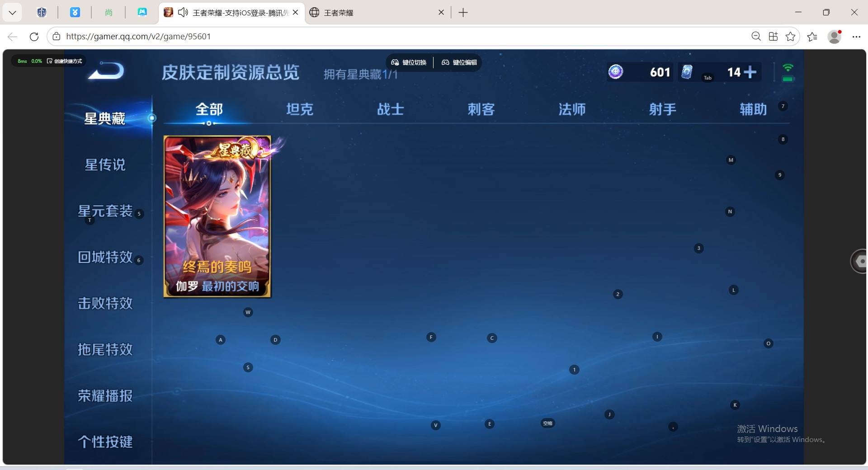Open the 键位切换 key mapping switch
Image resolution: width=868 pixels, height=470 pixels.
(x=409, y=62)
